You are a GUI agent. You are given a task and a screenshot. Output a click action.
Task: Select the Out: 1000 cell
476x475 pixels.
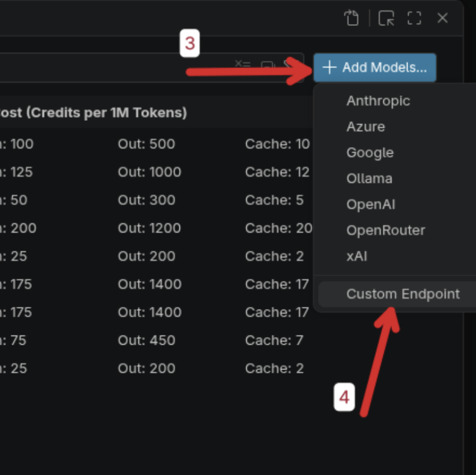149,172
